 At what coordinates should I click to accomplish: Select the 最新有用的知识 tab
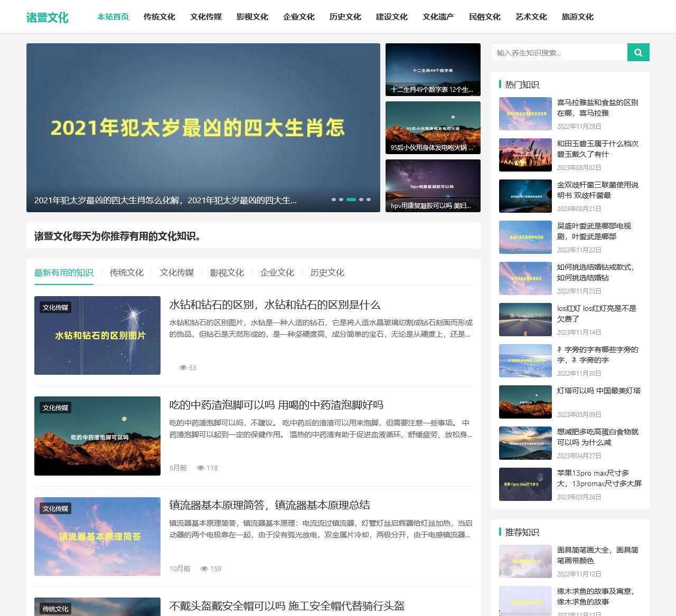pos(64,272)
